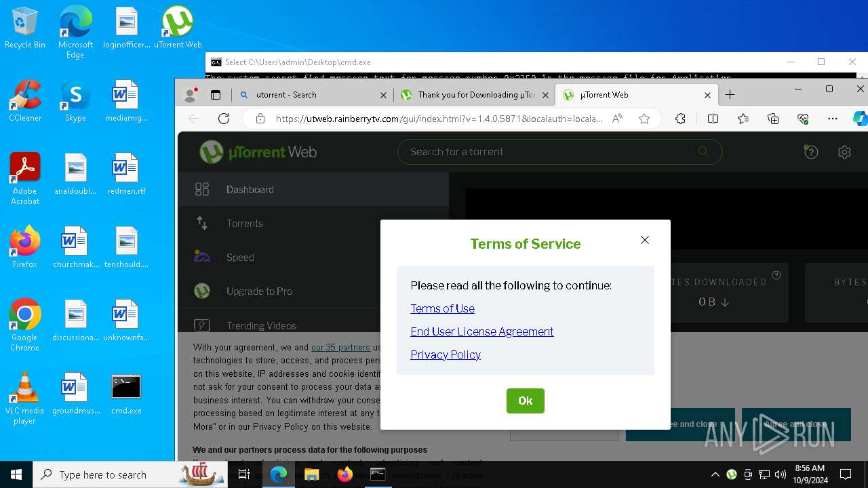Open Edge Settings and more menu
Image resolution: width=868 pixels, height=488 pixels.
(833, 119)
